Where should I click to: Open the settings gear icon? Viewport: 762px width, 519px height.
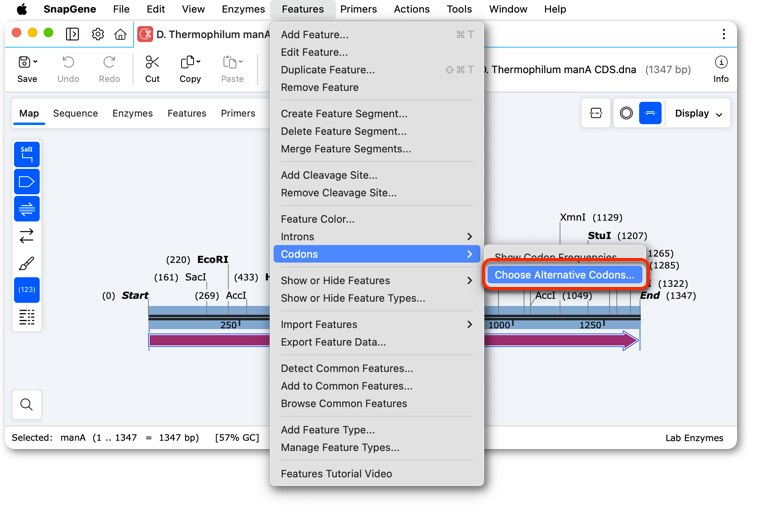98,34
